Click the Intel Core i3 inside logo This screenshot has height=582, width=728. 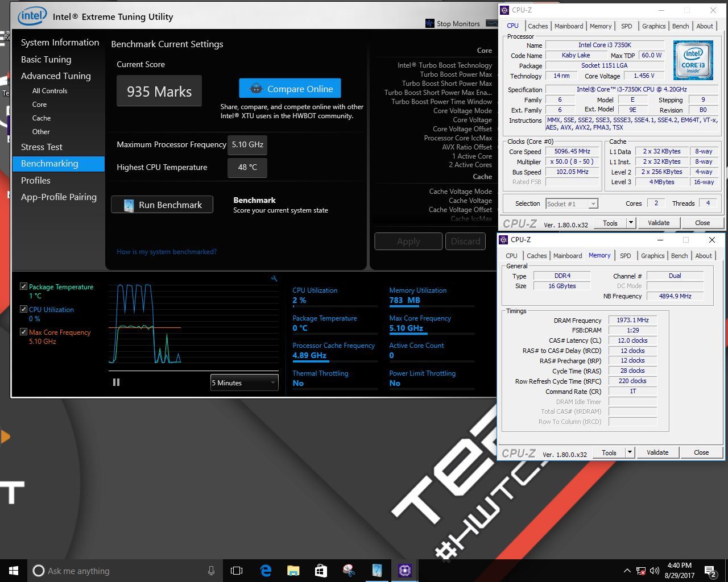693,60
